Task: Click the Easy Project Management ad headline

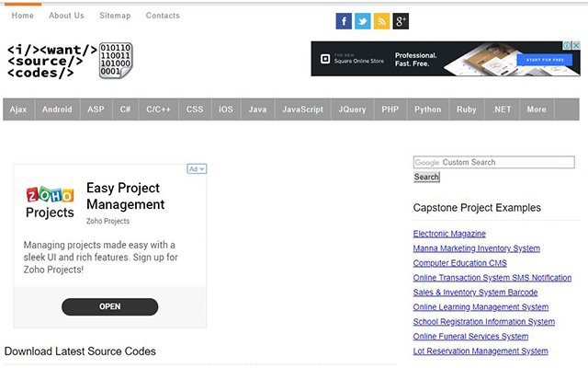Action: tap(125, 196)
